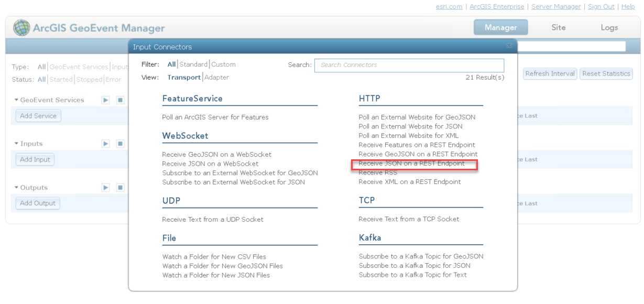The width and height of the screenshot is (644, 304).
Task: Collapse the Inputs section
Action: (x=16, y=144)
